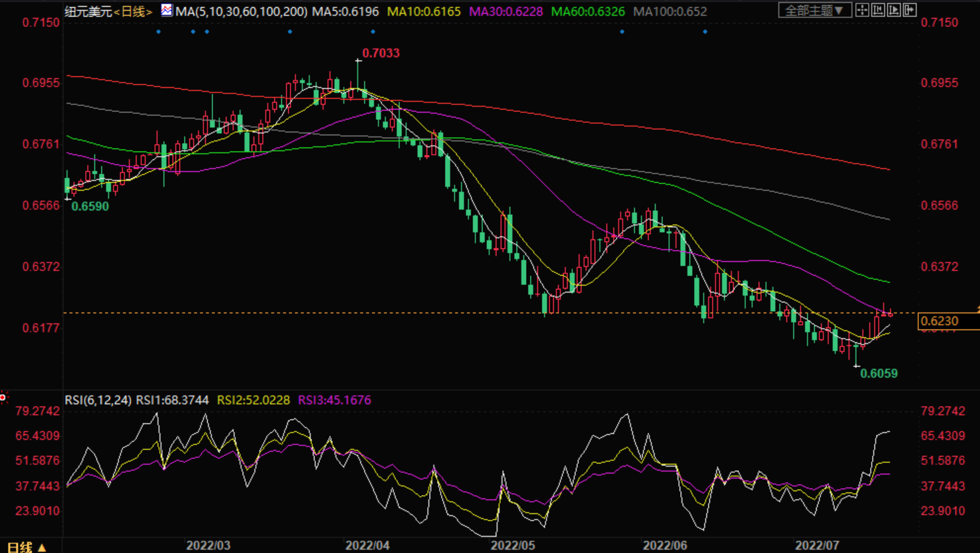980x553 pixels.
Task: Click the 0.6059 low price label
Action: [x=879, y=374]
